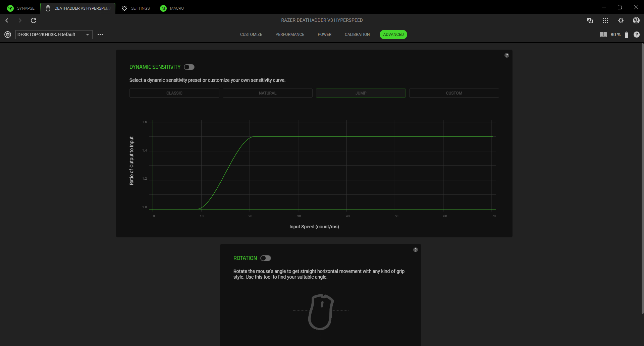Click the Rotation panel help icon
Screen dimensions: 644x346
point(415,250)
